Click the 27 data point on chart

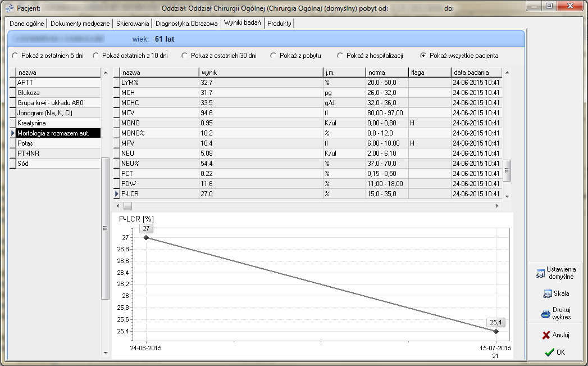click(x=146, y=238)
